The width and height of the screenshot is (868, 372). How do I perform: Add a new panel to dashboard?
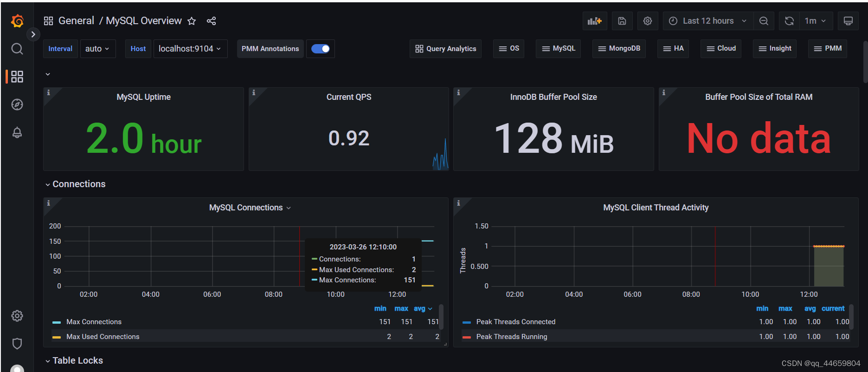[x=594, y=21]
